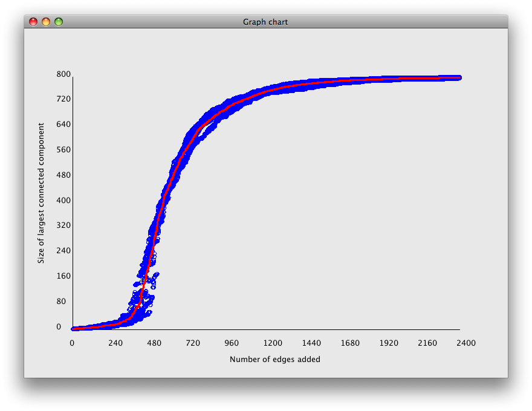
Task: Click the 800 y-axis tick label
Action: (63, 74)
